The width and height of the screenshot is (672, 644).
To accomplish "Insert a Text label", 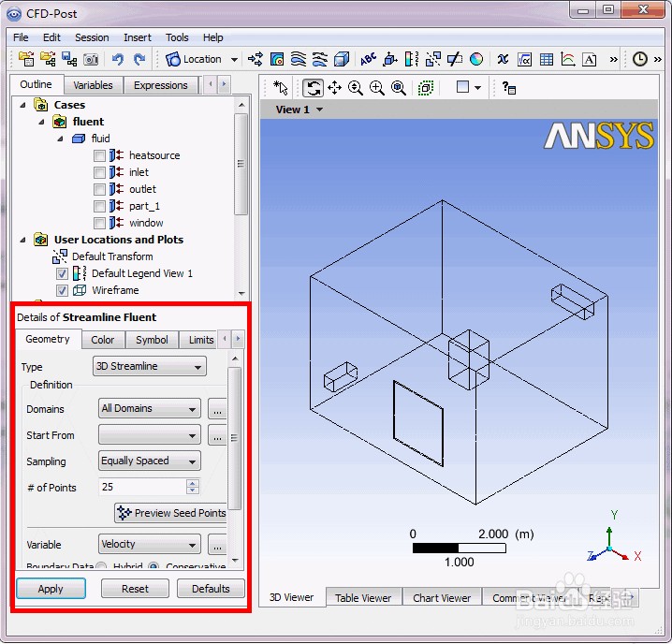I will (368, 59).
